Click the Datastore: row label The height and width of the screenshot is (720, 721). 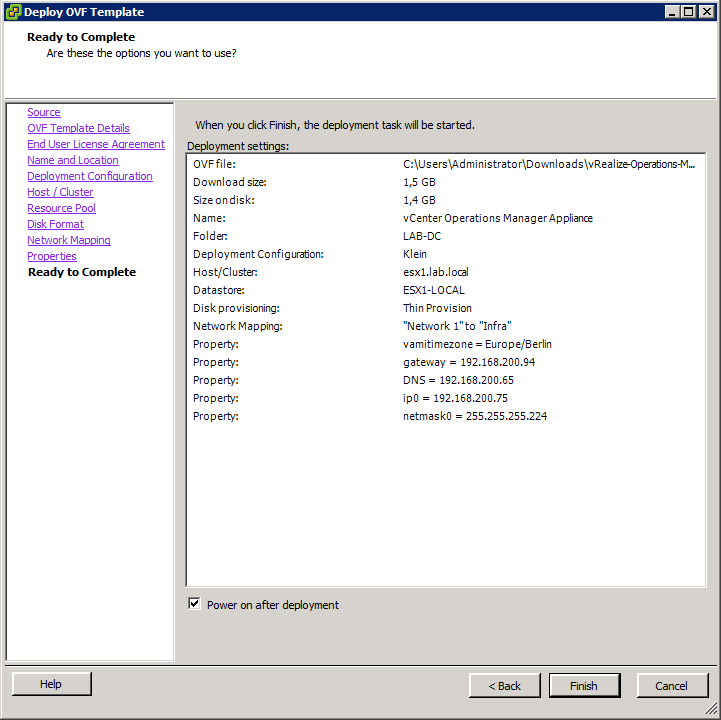point(218,290)
